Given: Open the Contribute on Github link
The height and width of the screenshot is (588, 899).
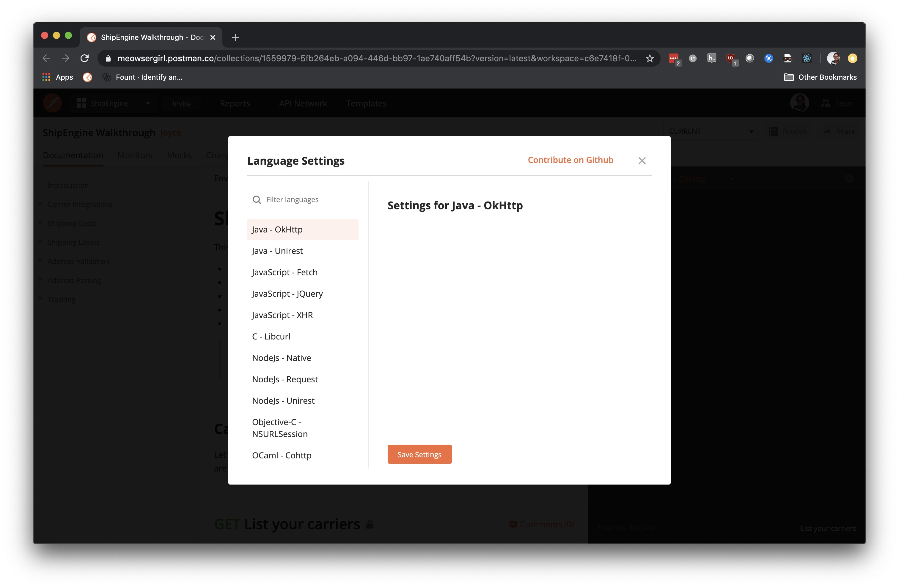Looking at the screenshot, I should point(570,160).
